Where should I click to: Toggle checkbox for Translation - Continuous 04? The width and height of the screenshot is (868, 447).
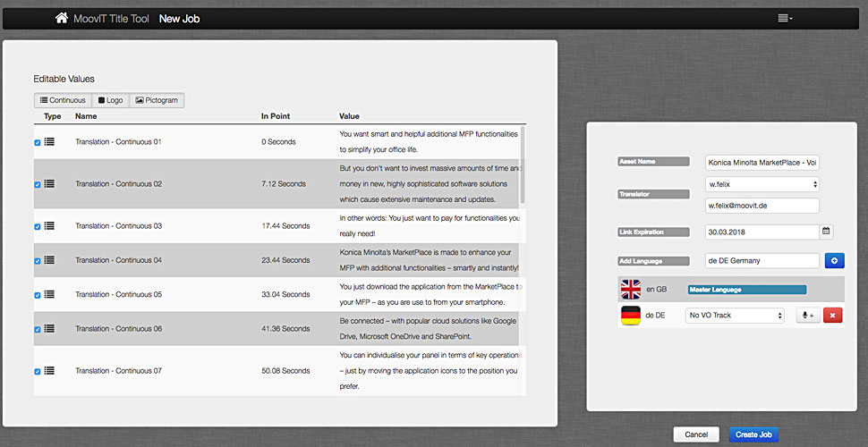click(38, 260)
